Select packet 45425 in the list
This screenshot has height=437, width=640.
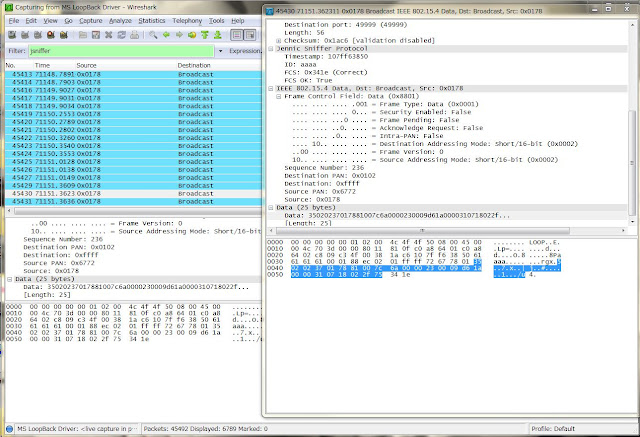pos(133,162)
